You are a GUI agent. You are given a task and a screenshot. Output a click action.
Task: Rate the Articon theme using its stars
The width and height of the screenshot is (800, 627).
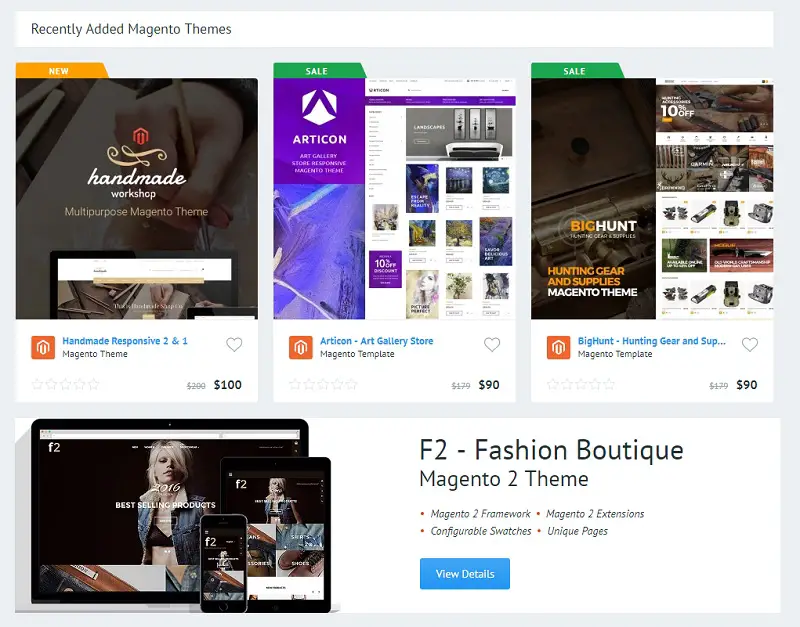pos(322,385)
